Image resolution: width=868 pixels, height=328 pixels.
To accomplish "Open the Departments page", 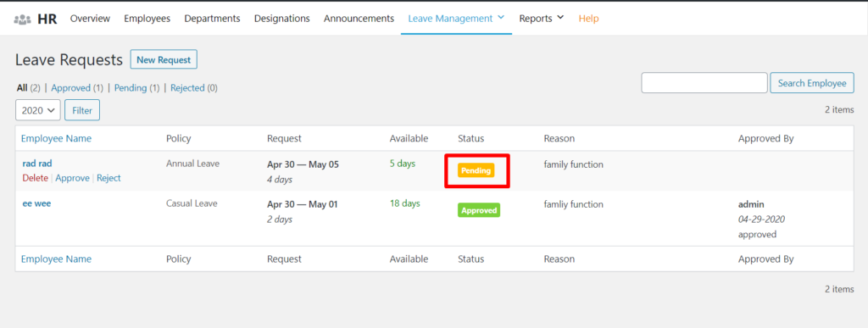I will 212,19.
